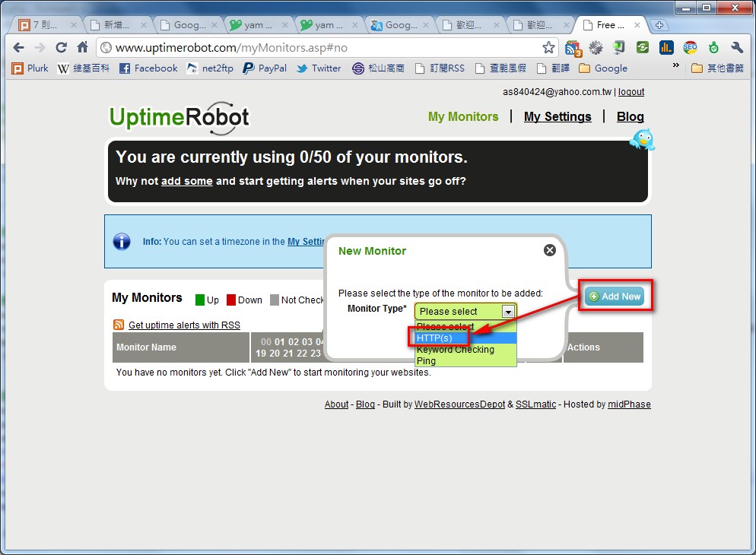Close the active Free tab
Image resolution: width=756 pixels, height=555 pixels.
(x=637, y=25)
